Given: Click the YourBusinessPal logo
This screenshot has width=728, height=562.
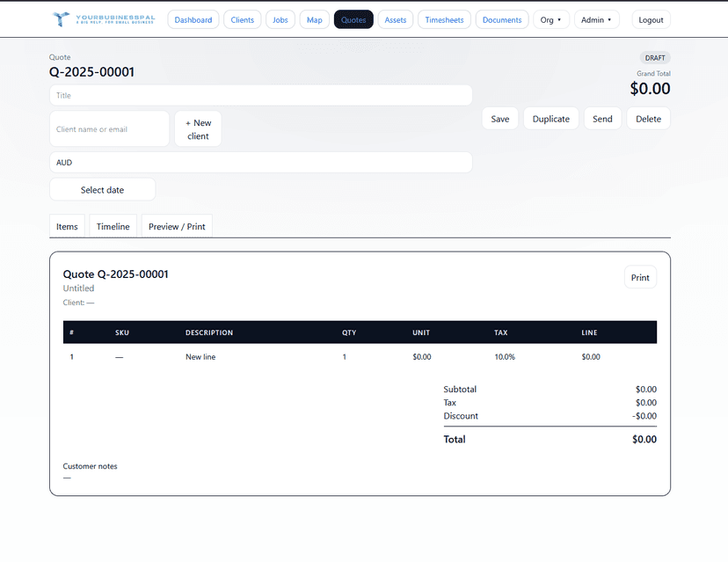Looking at the screenshot, I should click(104, 19).
